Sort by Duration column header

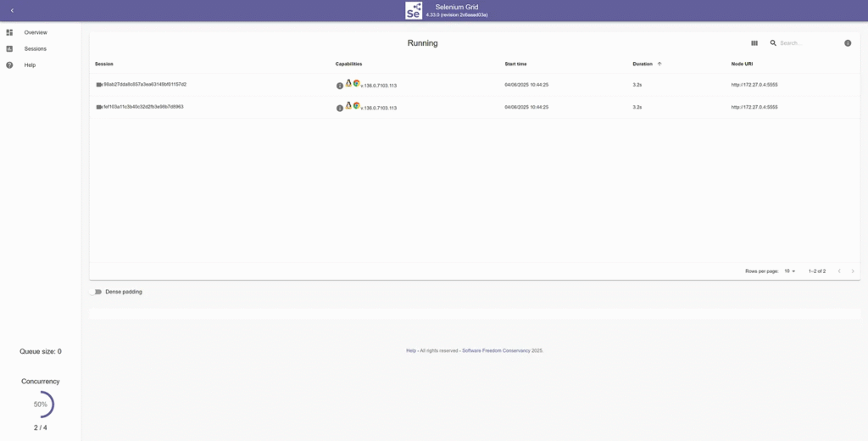click(x=643, y=64)
